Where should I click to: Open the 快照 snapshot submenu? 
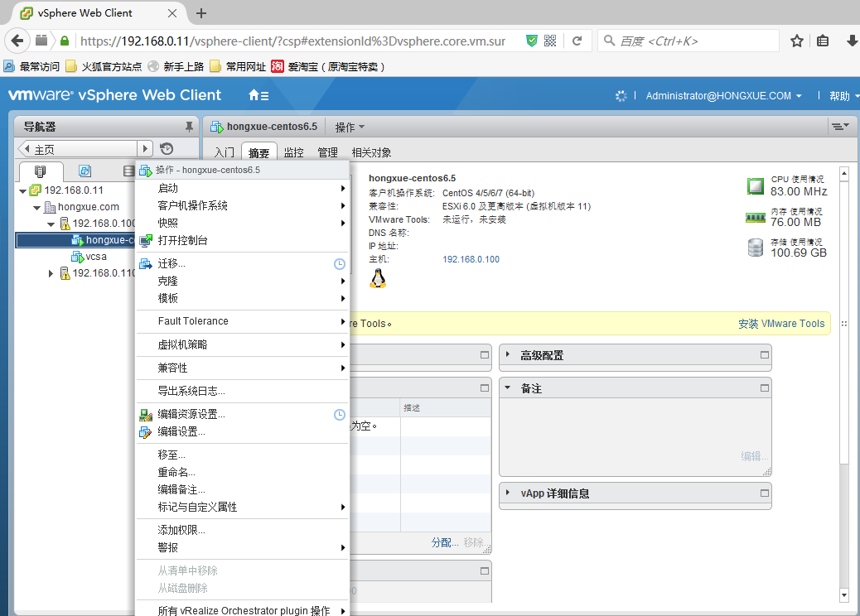[x=242, y=223]
